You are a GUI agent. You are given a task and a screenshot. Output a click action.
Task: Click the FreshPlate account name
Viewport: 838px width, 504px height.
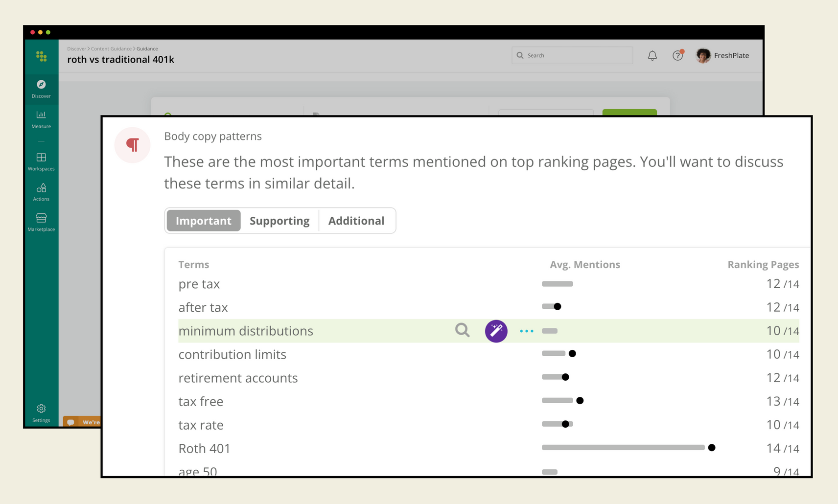tap(731, 55)
